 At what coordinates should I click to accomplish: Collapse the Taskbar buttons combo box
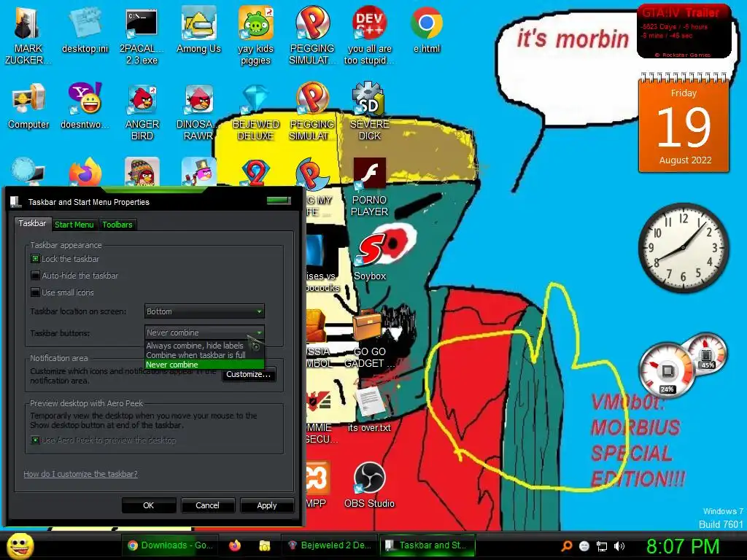[x=204, y=332]
